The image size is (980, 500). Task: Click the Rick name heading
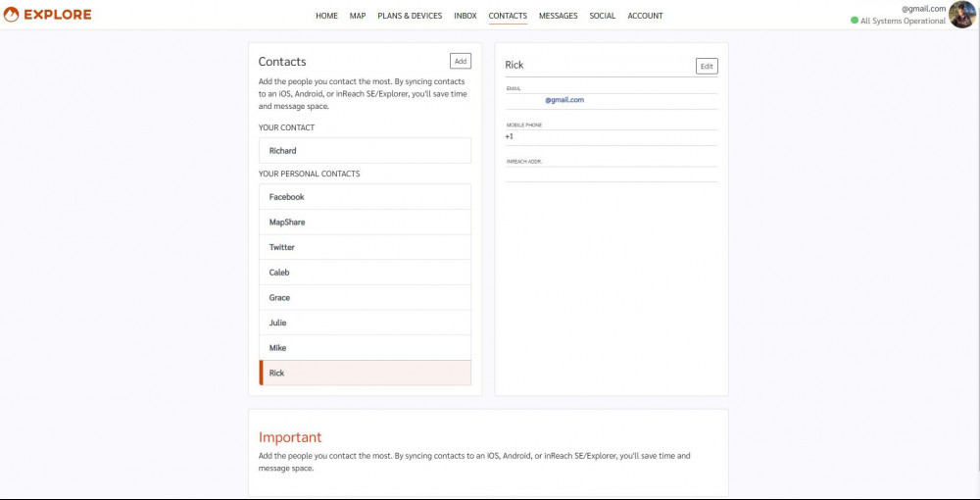(x=514, y=65)
